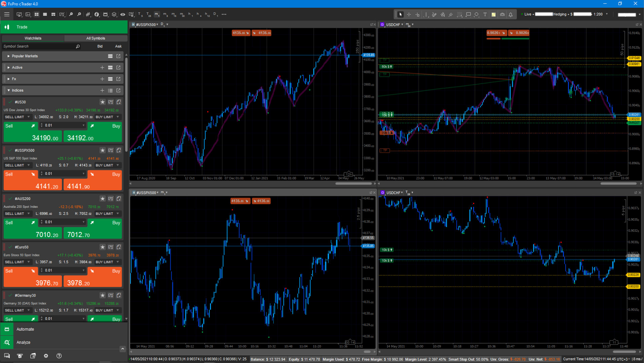Switch to the All Symbols tab
This screenshot has width=644, height=363.
point(96,38)
